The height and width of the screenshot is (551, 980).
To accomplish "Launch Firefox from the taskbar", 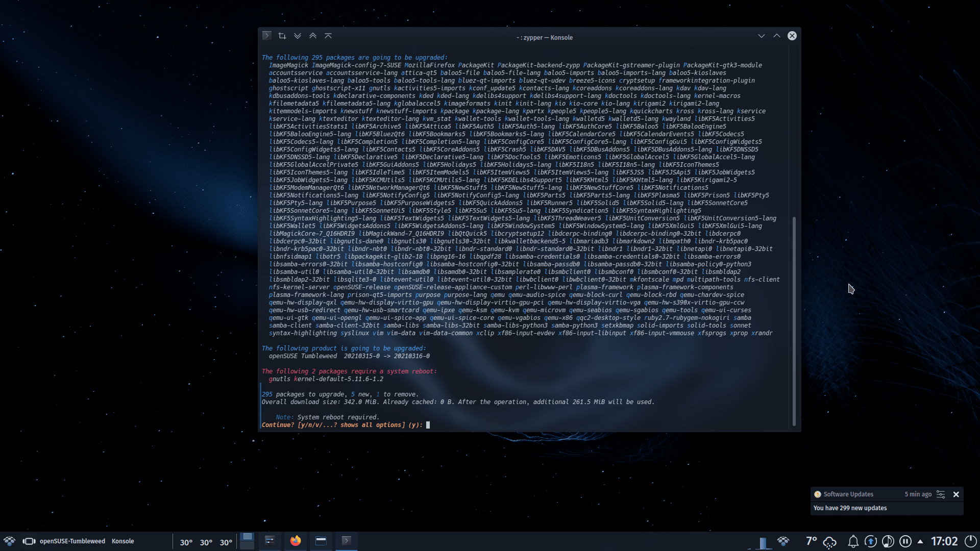I will [x=296, y=541].
